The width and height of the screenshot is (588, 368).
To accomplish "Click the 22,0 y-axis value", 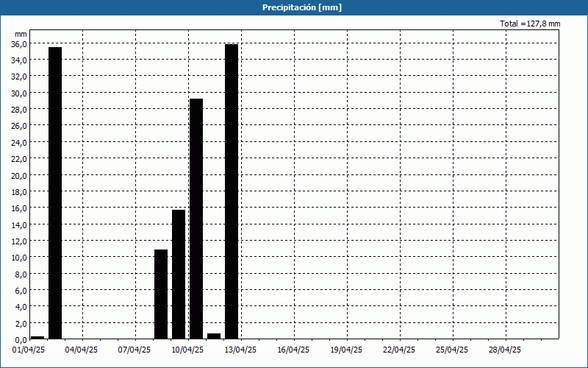I will point(19,159).
